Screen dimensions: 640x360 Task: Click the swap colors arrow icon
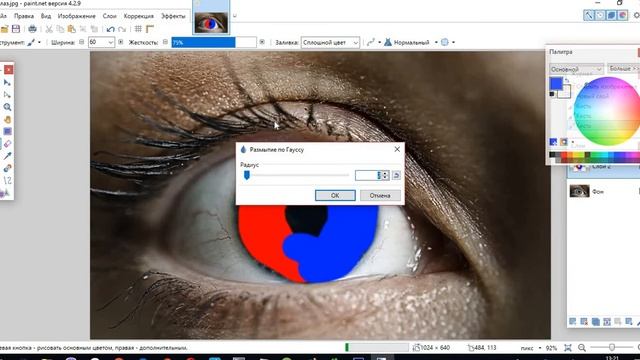(567, 80)
